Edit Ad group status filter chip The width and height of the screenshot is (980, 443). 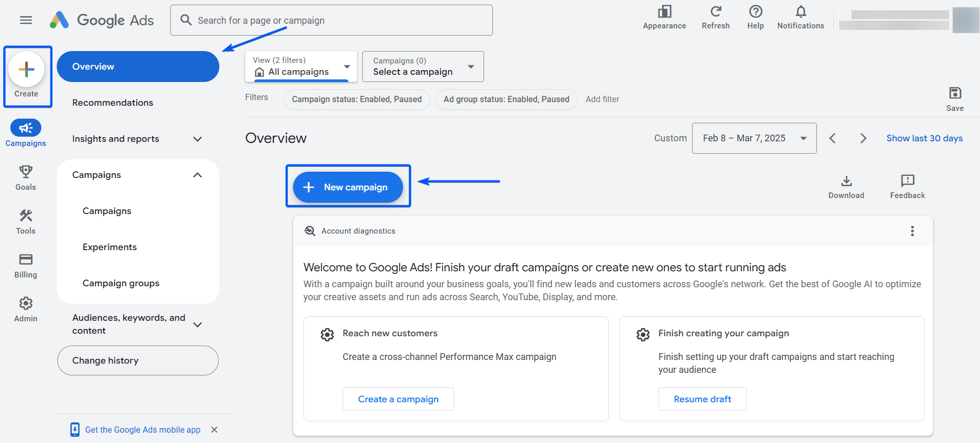[506, 99]
